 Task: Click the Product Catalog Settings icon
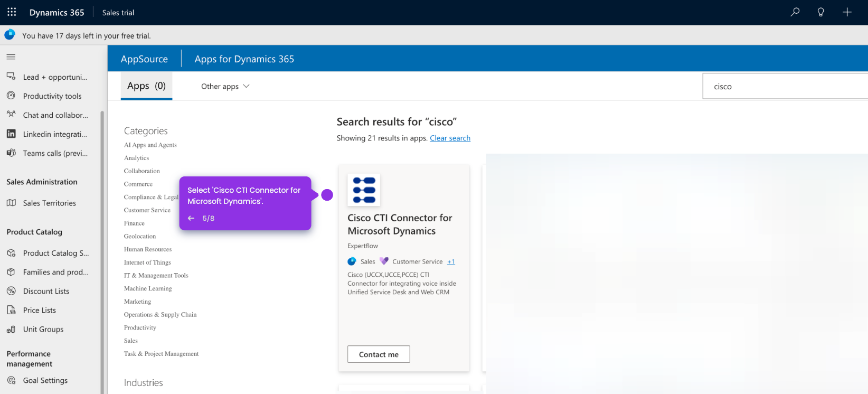point(11,253)
